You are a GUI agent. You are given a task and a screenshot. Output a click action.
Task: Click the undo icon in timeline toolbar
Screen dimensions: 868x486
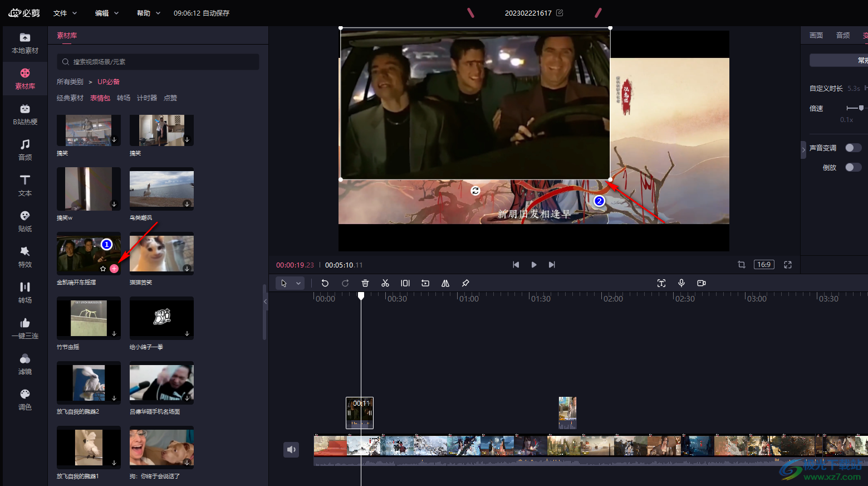(325, 283)
